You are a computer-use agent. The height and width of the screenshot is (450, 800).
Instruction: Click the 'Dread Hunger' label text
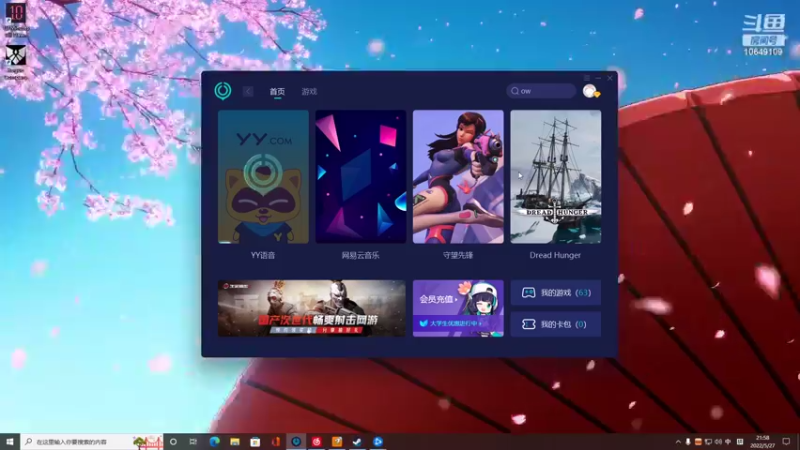click(x=555, y=255)
